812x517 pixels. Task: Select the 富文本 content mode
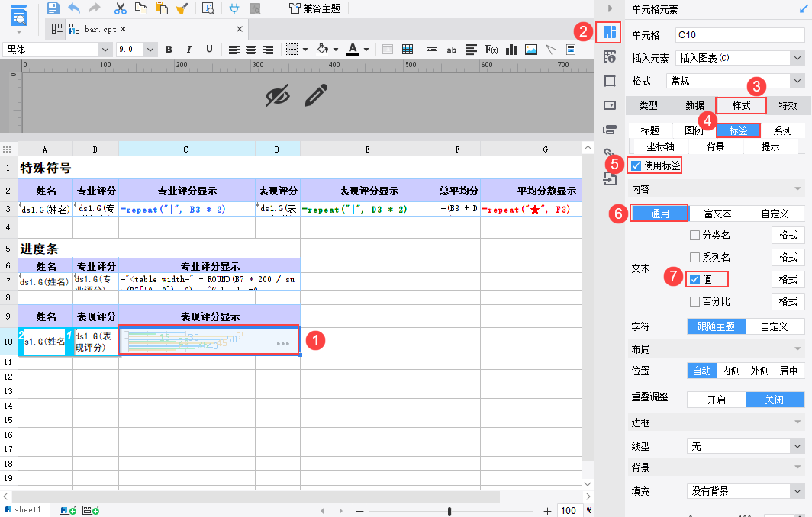(717, 214)
